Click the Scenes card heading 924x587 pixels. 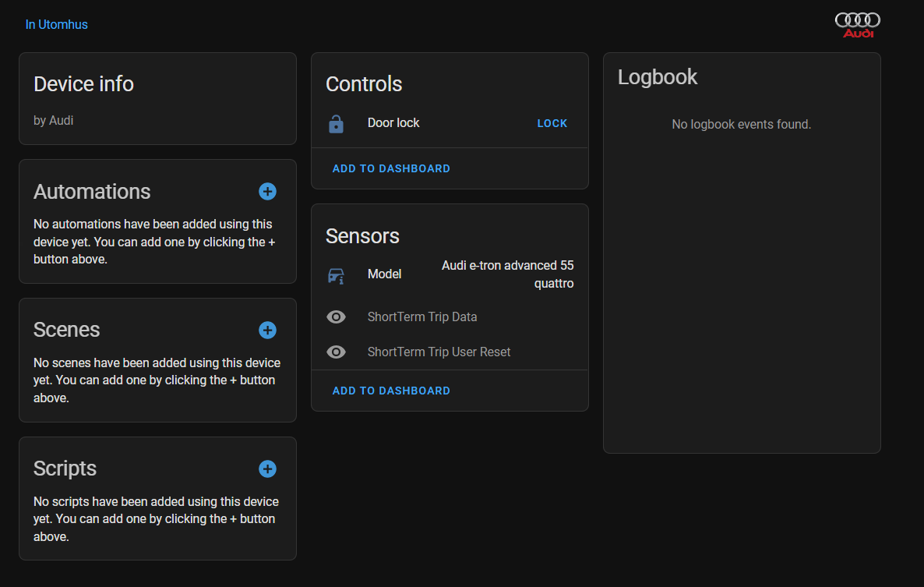tap(66, 330)
